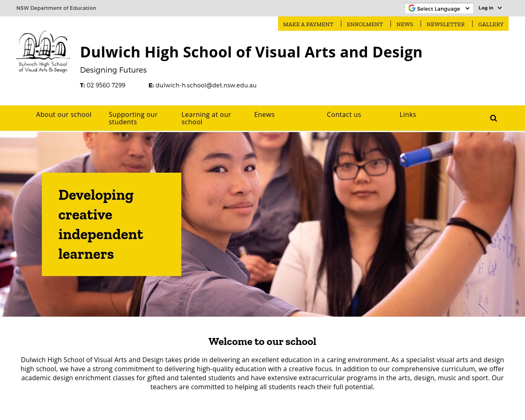The image size is (525, 420).
Task: Open the Learning at our school menu
Action: pyautogui.click(x=206, y=118)
